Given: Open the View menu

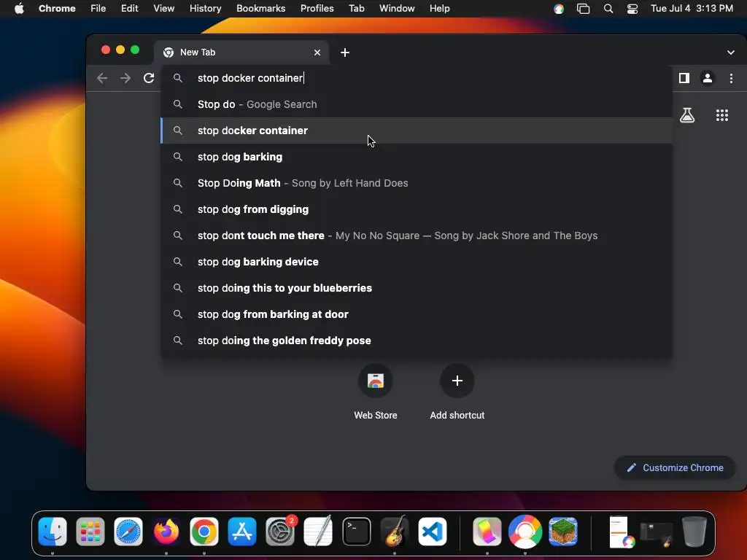Looking at the screenshot, I should point(163,9).
